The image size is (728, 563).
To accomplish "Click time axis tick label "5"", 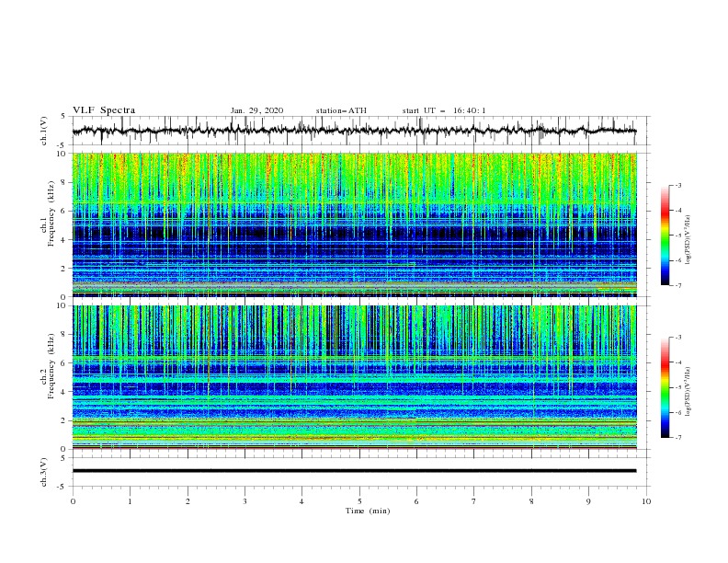I will point(359,501).
